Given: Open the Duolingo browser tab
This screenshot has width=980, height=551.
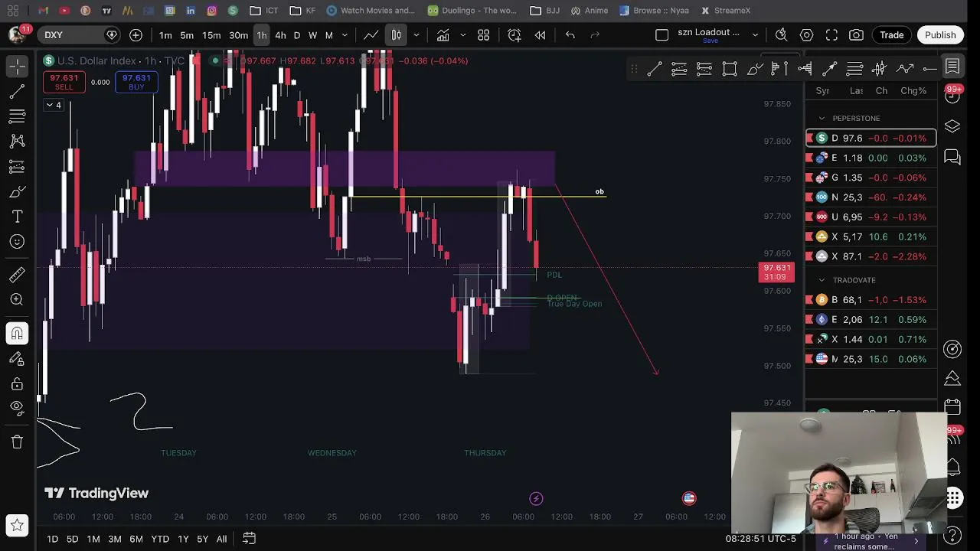Looking at the screenshot, I should tap(472, 11).
